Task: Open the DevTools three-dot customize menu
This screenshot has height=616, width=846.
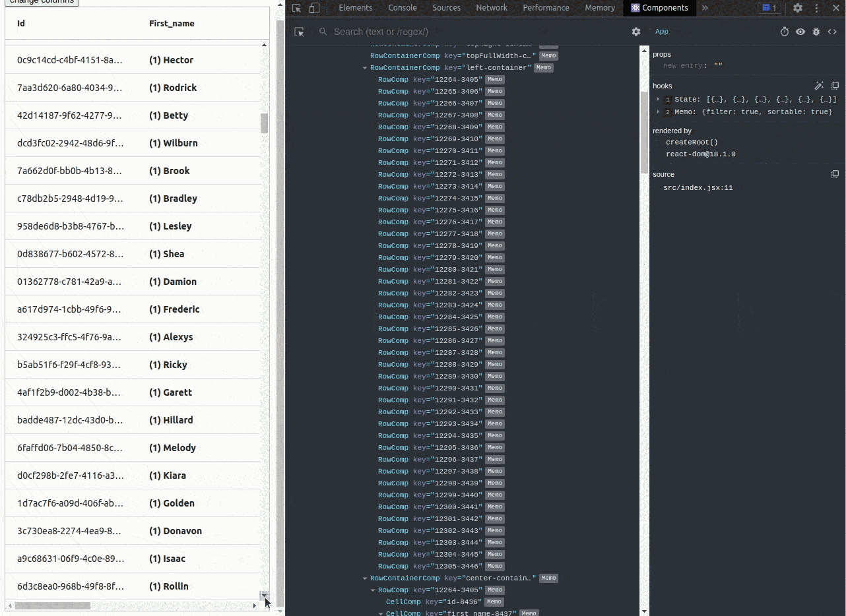Action: click(x=816, y=8)
